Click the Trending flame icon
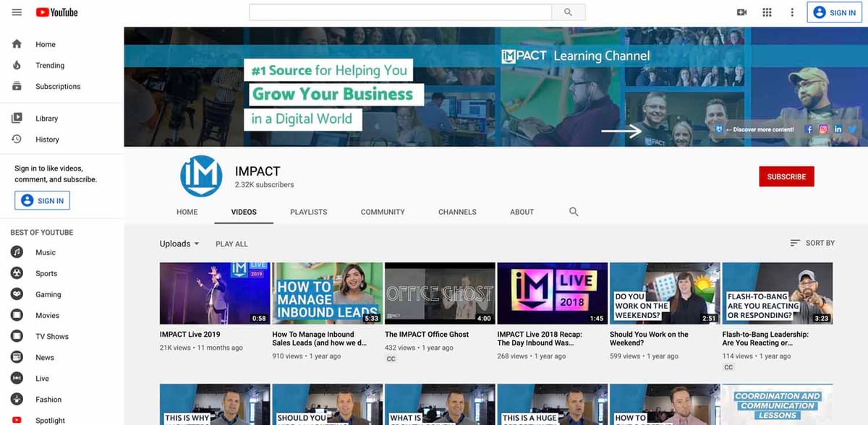This screenshot has width=868, height=425. (x=17, y=65)
